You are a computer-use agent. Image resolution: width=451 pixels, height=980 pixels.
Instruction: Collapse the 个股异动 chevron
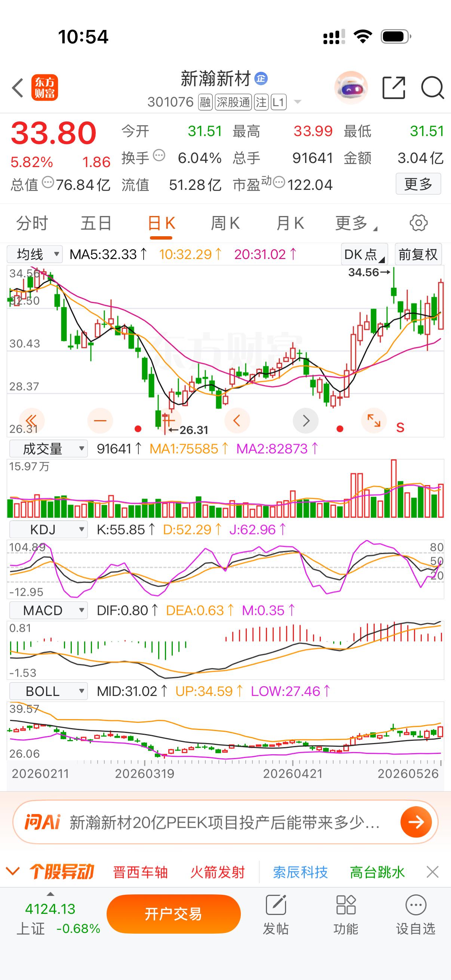(x=13, y=871)
